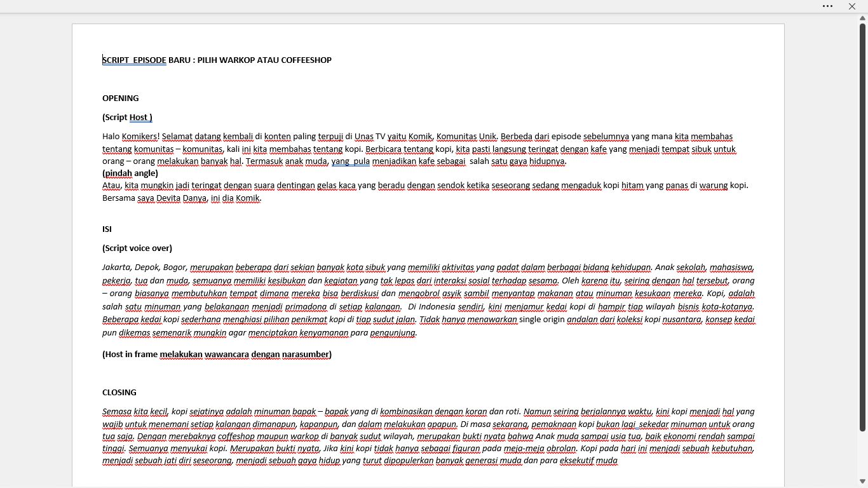Click the vertical scrollbar thumb
Image resolution: width=868 pixels, height=488 pixels.
tap(863, 229)
